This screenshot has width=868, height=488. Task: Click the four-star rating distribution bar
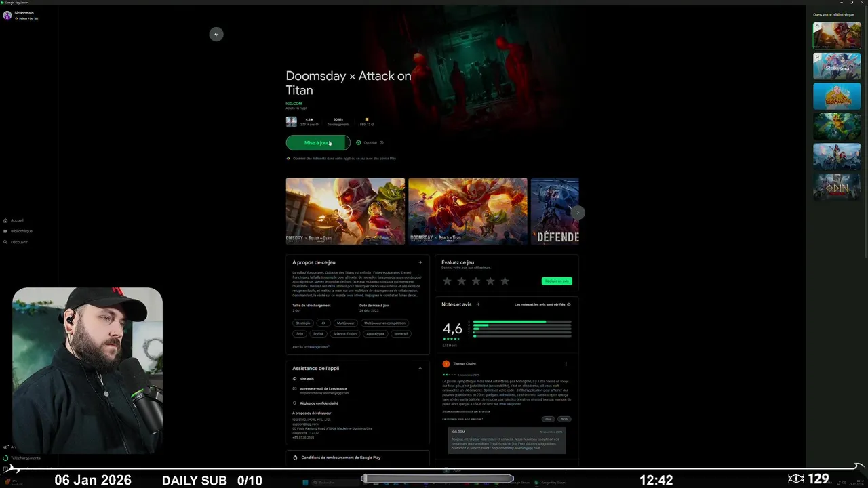coord(522,325)
